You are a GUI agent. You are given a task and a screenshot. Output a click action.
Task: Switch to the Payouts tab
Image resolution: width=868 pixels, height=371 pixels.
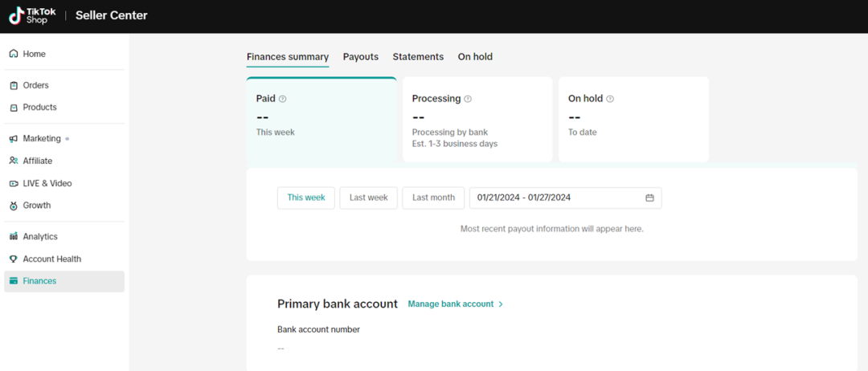360,57
